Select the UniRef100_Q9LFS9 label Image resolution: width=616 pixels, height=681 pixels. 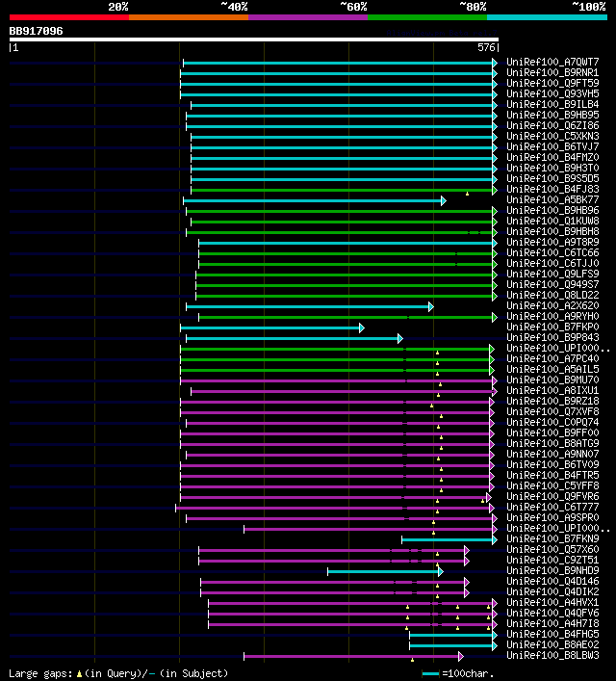(x=552, y=275)
